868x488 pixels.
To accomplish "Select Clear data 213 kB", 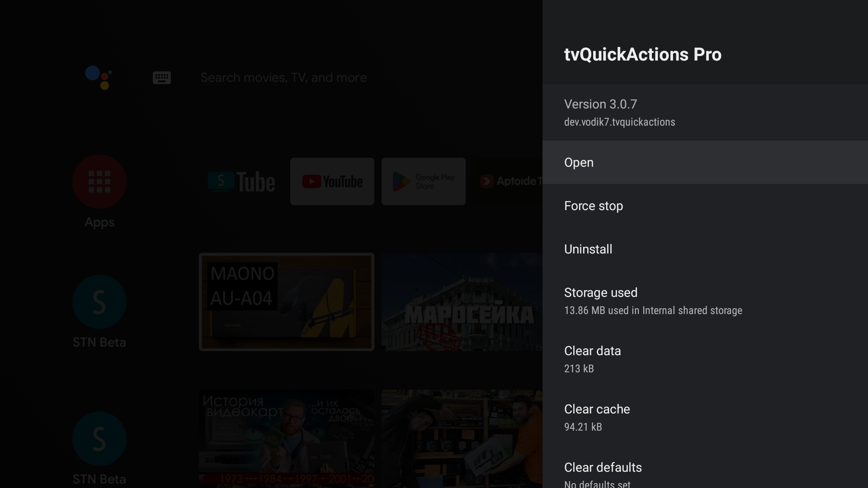I will point(705,359).
